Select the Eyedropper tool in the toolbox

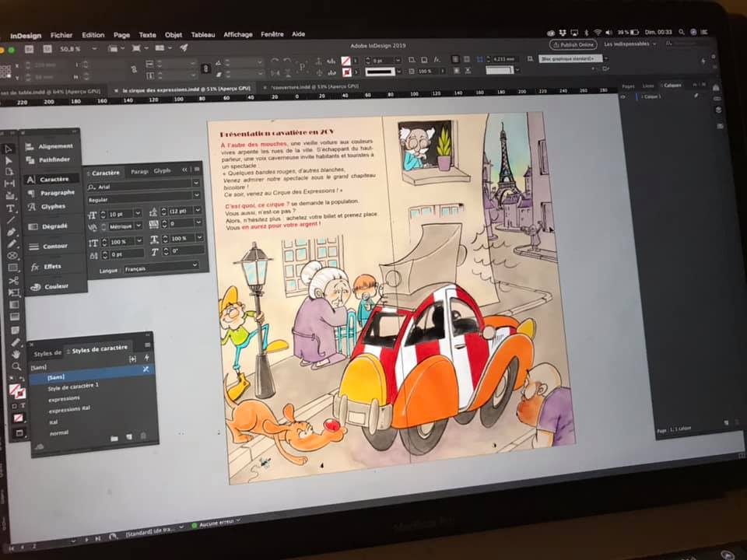(16, 342)
